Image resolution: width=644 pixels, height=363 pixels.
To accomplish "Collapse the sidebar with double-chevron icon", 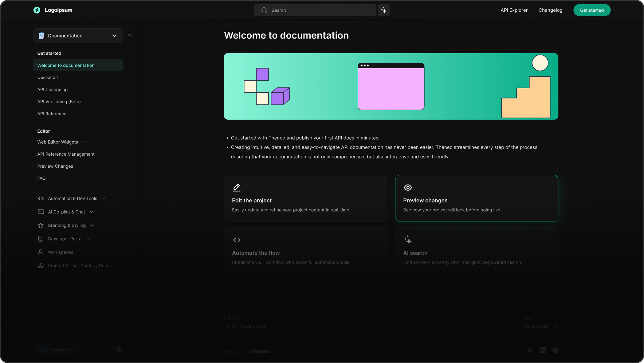I will (130, 36).
